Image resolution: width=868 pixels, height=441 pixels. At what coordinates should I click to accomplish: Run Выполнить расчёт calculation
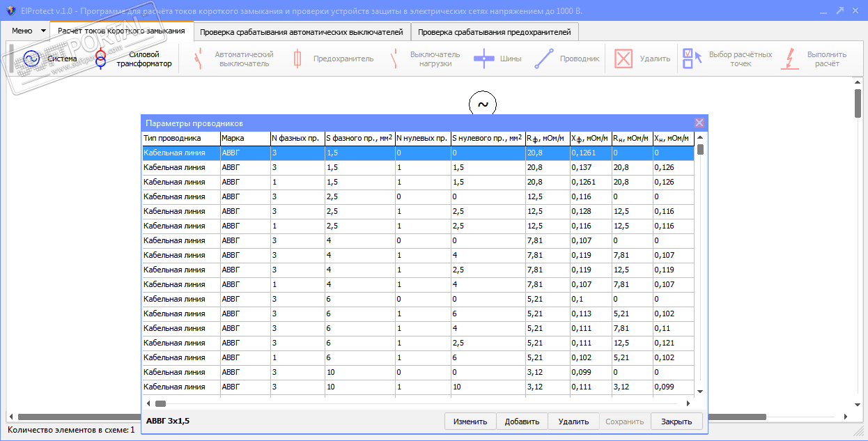(790, 59)
